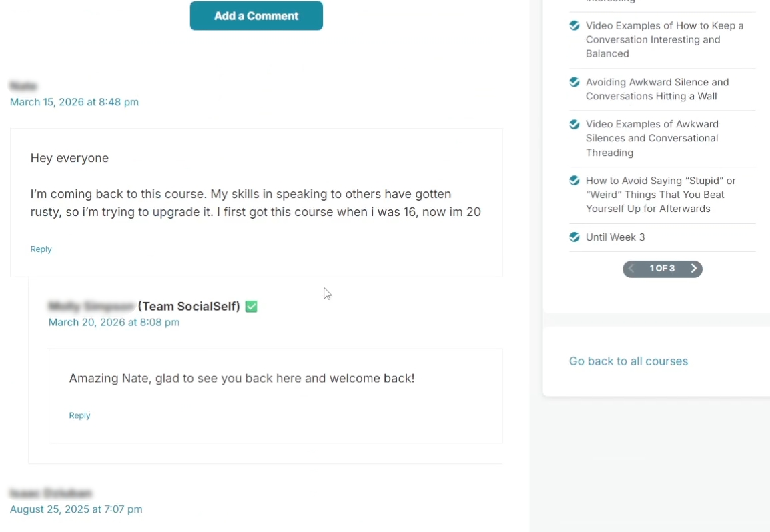Click the Add a Comment button
The image size is (770, 532).
(256, 16)
